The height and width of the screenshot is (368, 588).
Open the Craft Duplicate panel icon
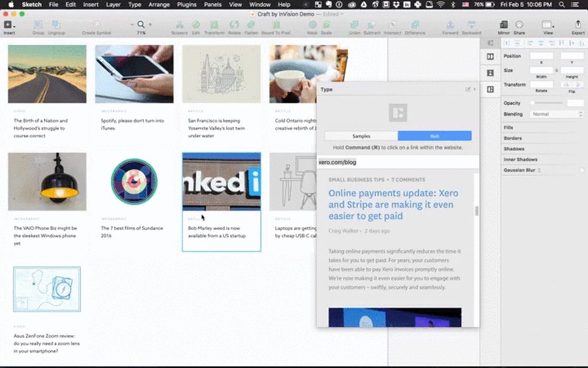tap(490, 57)
